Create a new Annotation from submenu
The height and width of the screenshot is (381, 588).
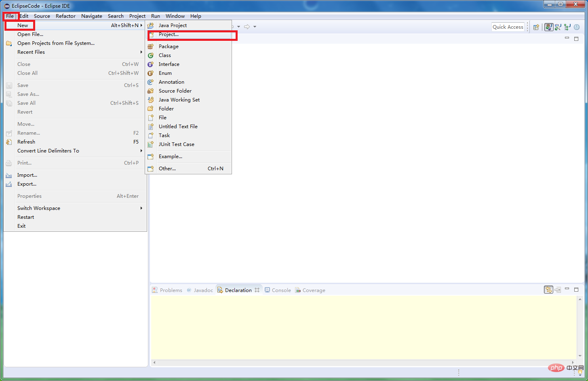tap(188, 82)
